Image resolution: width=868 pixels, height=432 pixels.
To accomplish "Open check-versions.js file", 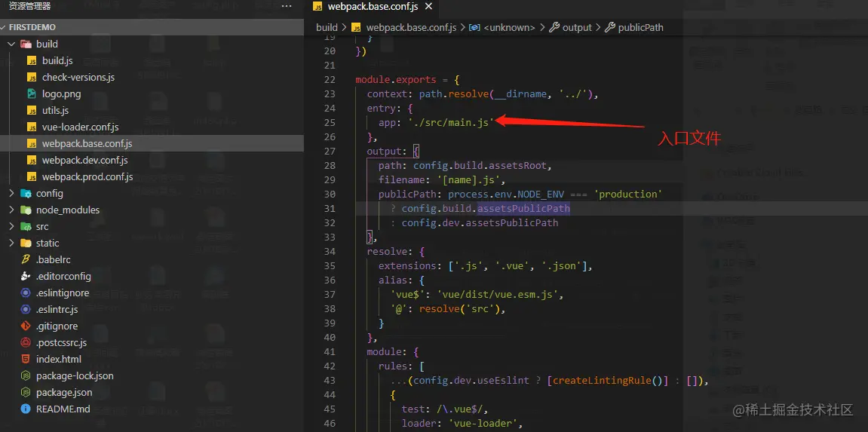I will [x=78, y=77].
